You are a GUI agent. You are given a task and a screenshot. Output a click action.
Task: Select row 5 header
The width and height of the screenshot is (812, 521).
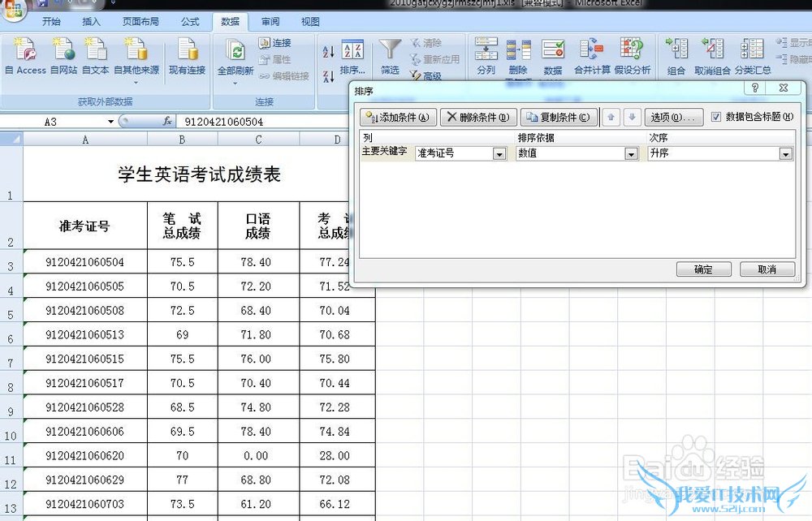click(x=11, y=311)
